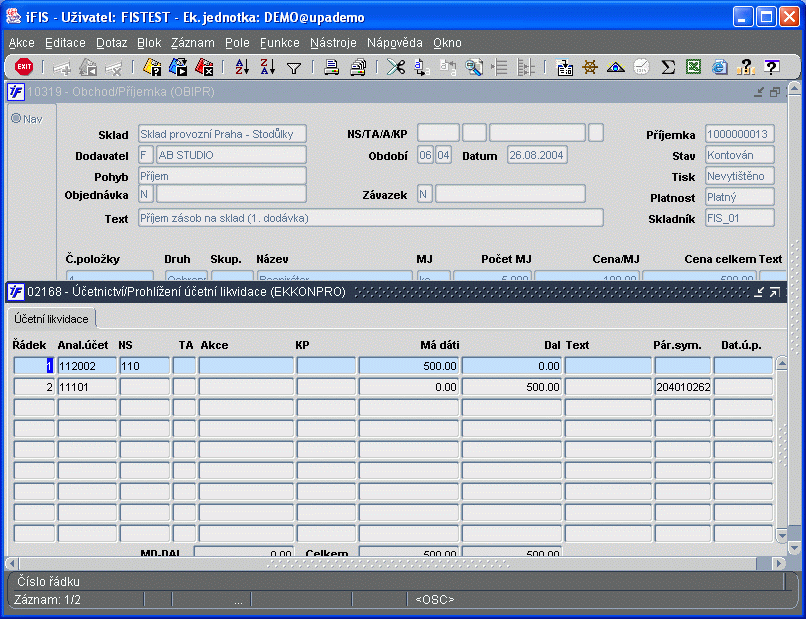The height and width of the screenshot is (619, 806).
Task: Click the greyed insert record icon
Action: (x=62, y=67)
